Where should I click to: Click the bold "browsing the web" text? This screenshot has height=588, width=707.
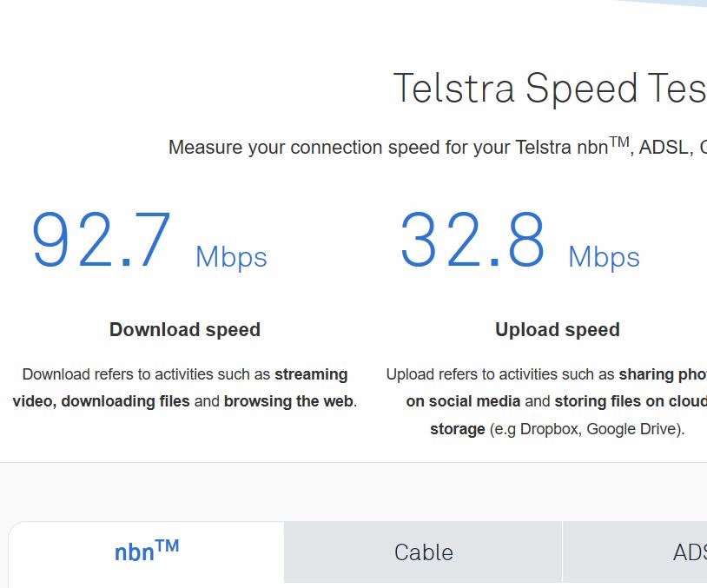[x=288, y=401]
